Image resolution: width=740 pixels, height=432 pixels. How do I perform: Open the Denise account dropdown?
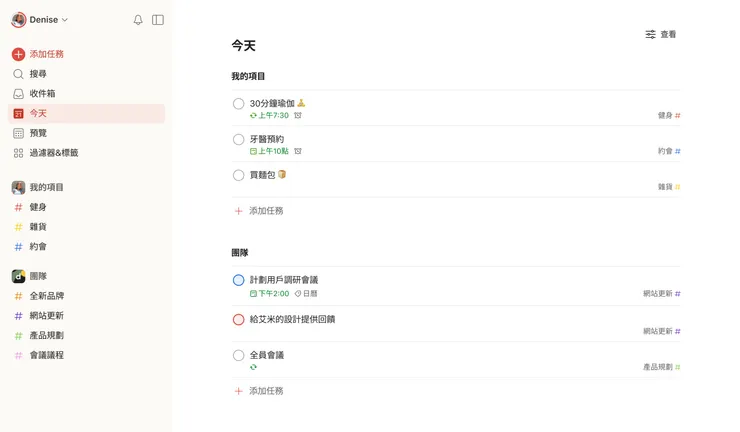pyautogui.click(x=40, y=20)
